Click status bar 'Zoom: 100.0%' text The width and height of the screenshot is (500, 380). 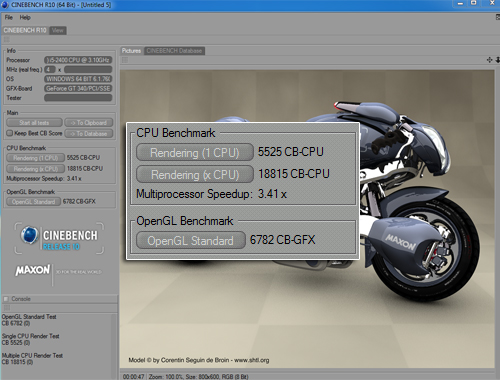pos(166,377)
